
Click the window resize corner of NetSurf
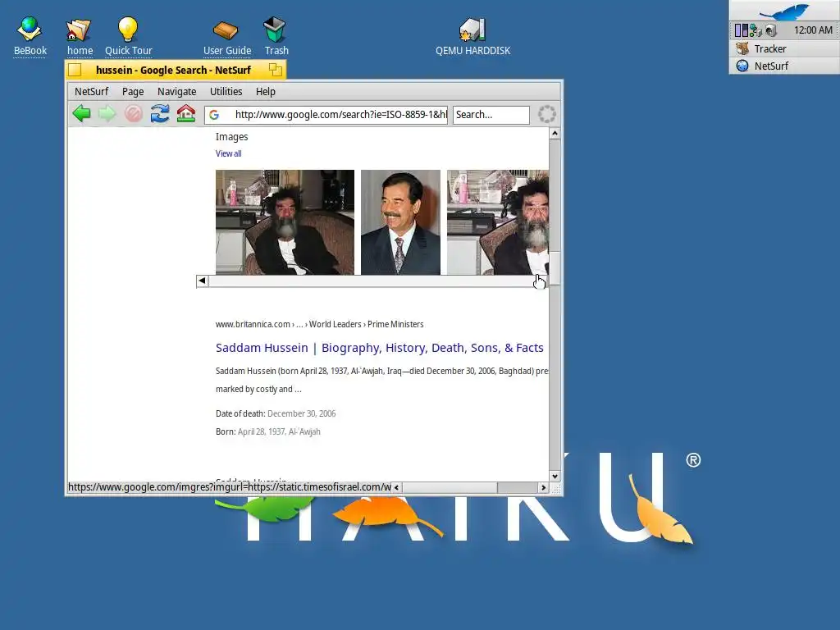pos(555,488)
